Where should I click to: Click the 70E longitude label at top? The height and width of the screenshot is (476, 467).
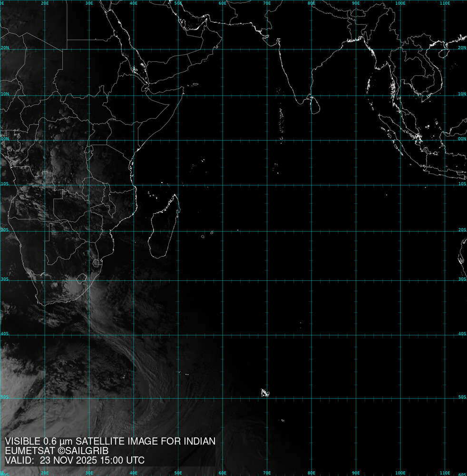267,3
